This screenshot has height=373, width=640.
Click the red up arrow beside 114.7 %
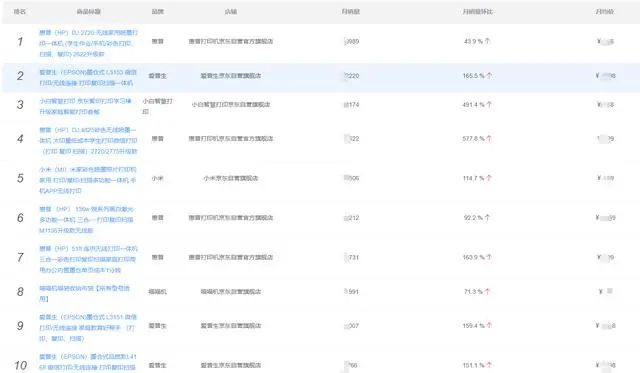pyautogui.click(x=489, y=178)
